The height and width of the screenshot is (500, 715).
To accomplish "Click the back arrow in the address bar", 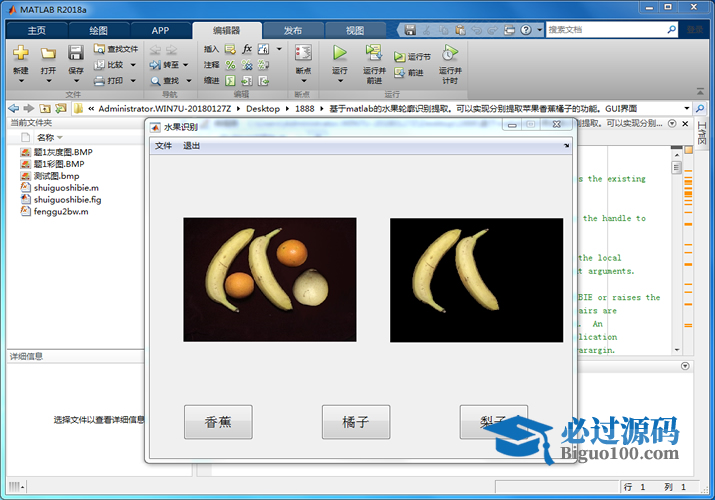I will point(14,108).
